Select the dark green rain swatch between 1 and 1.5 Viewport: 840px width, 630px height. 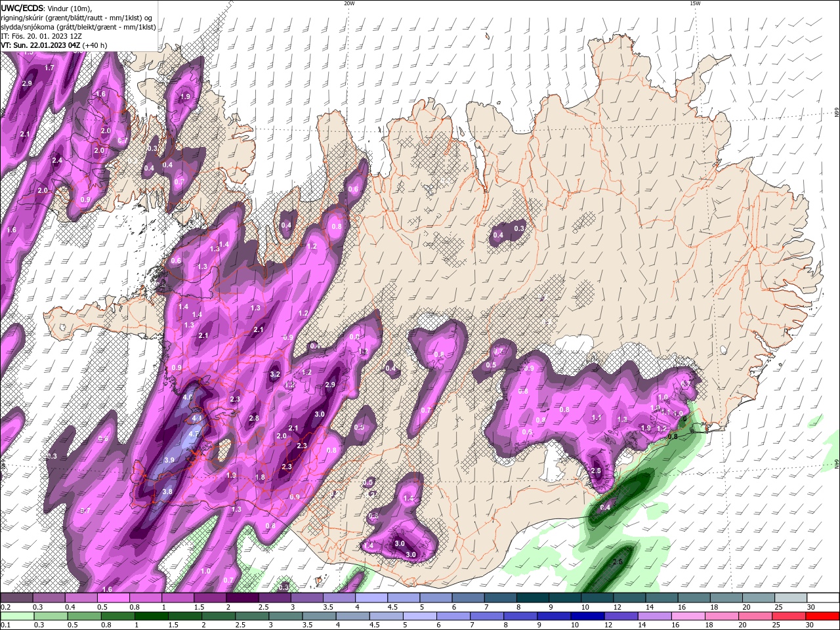click(152, 616)
